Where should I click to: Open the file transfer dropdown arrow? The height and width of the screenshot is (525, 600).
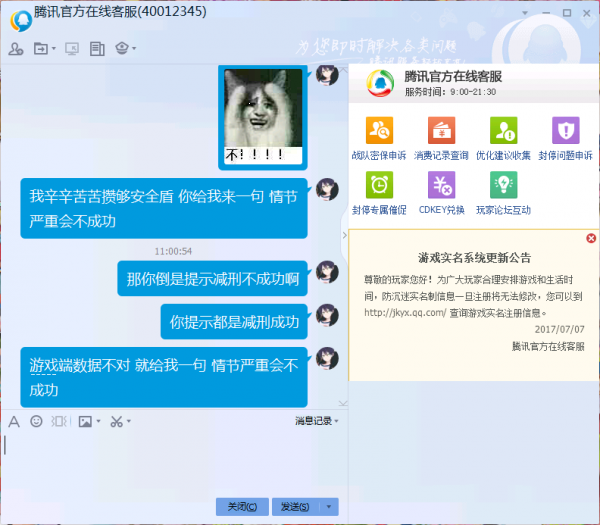54,49
